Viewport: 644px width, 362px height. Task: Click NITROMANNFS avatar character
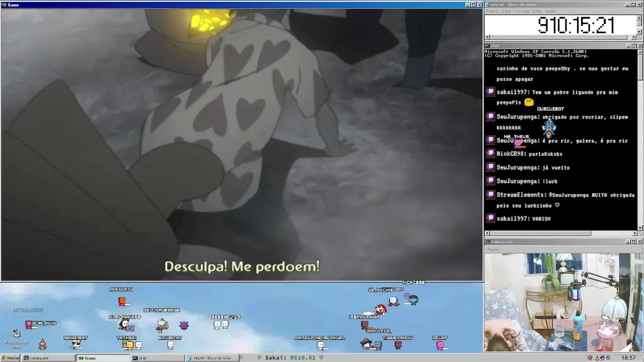[x=124, y=325]
